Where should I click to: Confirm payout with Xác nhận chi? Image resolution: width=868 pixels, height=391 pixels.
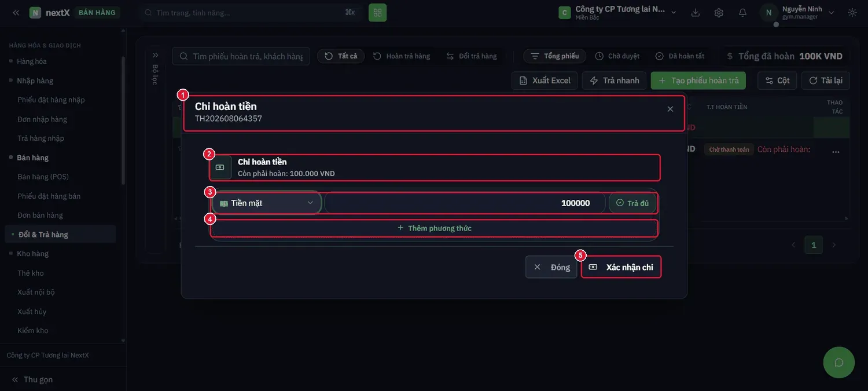pos(621,267)
